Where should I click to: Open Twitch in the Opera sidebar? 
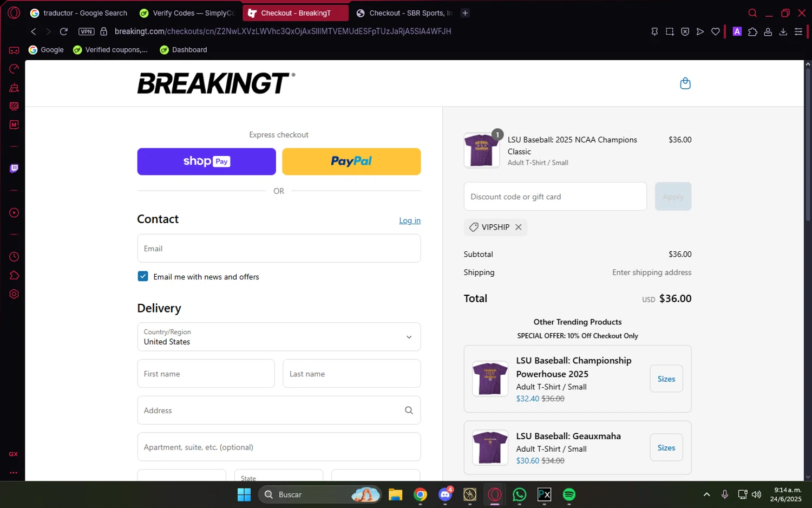coord(14,168)
